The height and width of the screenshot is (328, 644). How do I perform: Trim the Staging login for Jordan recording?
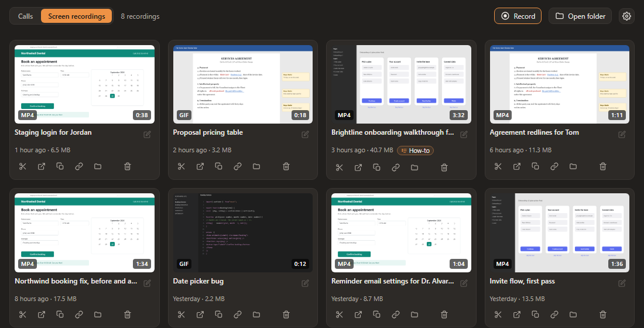(x=23, y=166)
